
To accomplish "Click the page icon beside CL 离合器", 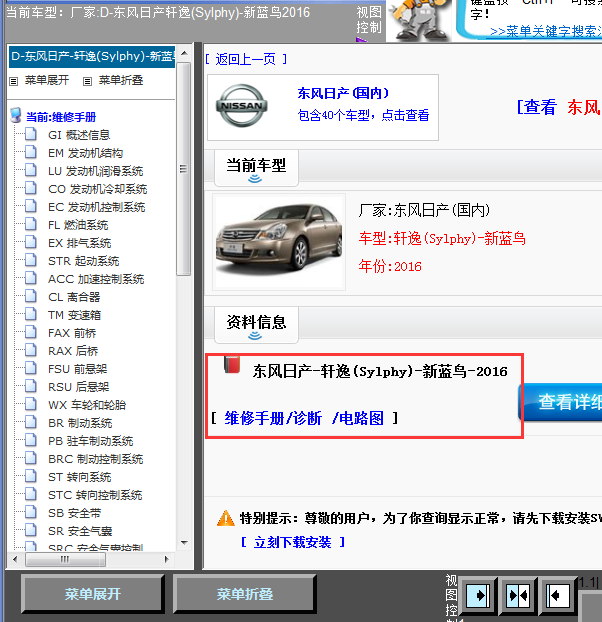I will pyautogui.click(x=31, y=296).
